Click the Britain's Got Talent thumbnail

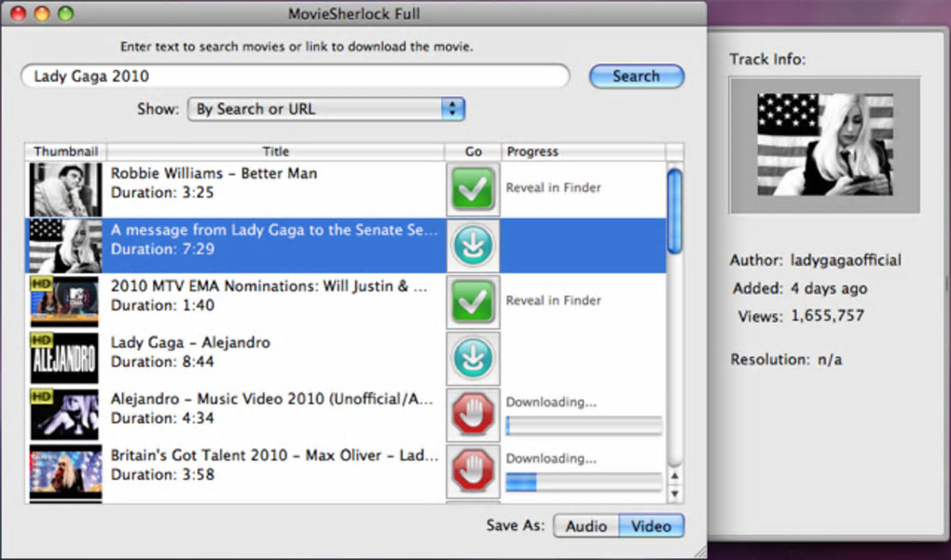[65, 471]
